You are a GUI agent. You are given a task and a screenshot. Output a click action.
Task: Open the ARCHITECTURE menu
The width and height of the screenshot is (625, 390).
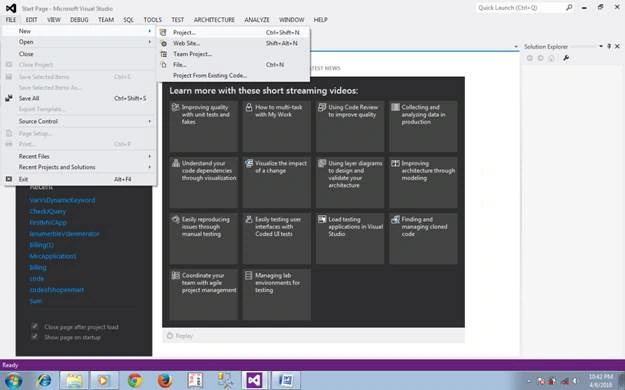tap(214, 20)
